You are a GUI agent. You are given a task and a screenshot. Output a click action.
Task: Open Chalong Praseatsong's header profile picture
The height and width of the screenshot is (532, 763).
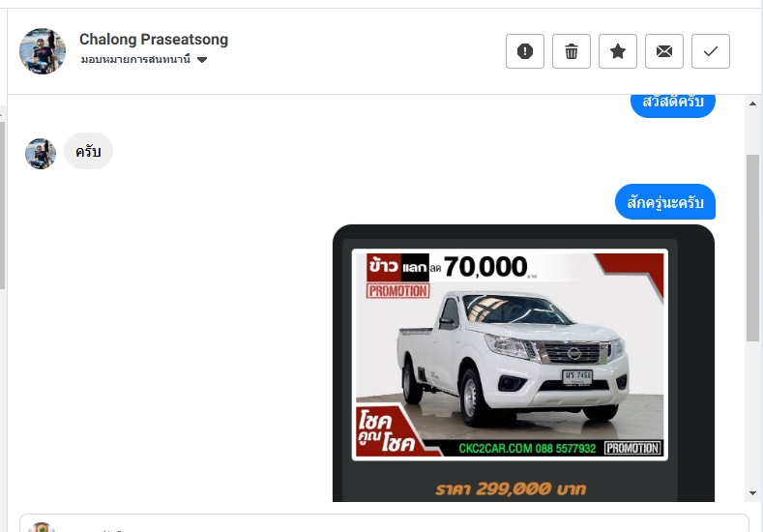43,51
